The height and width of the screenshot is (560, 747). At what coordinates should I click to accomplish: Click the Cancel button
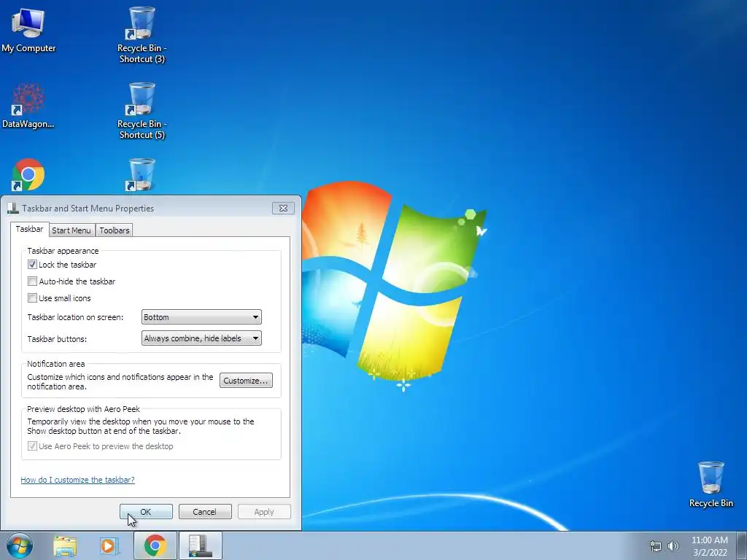point(205,512)
